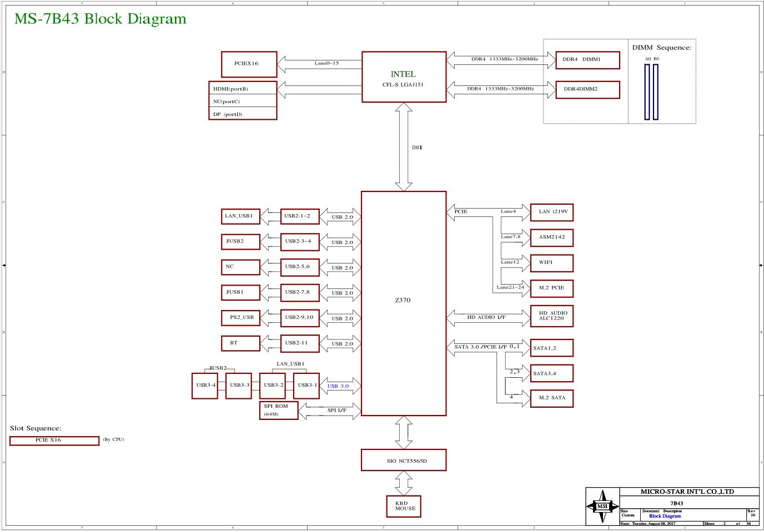Click MICRO-STAR INT'L CO.,LTD company name
The image size is (764, 532).
pyautogui.click(x=687, y=492)
